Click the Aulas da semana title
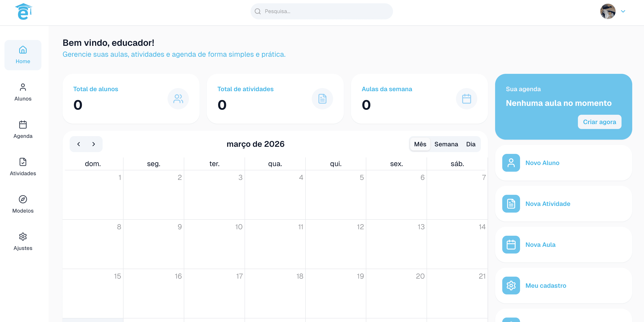Viewport: 644px width, 322px height. pyautogui.click(x=387, y=89)
